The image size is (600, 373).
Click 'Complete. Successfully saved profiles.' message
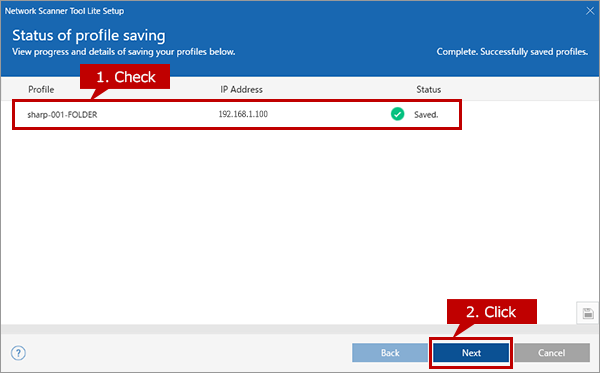coord(512,52)
